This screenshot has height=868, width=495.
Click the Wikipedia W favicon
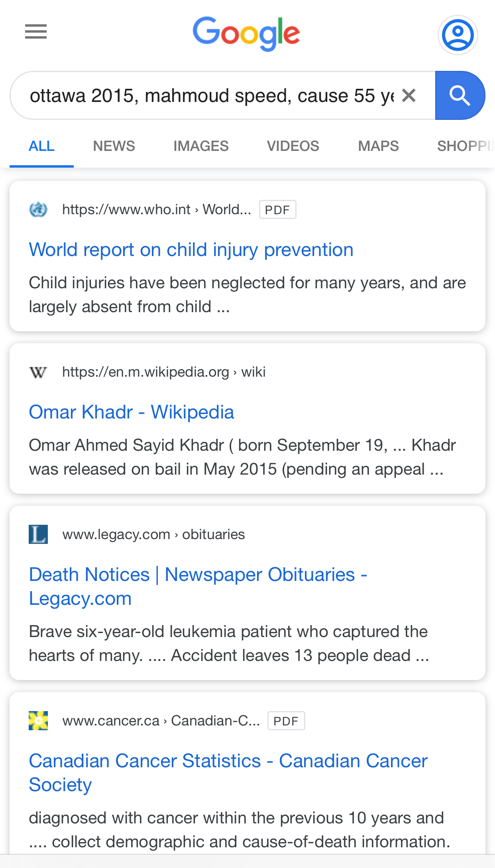[38, 372]
